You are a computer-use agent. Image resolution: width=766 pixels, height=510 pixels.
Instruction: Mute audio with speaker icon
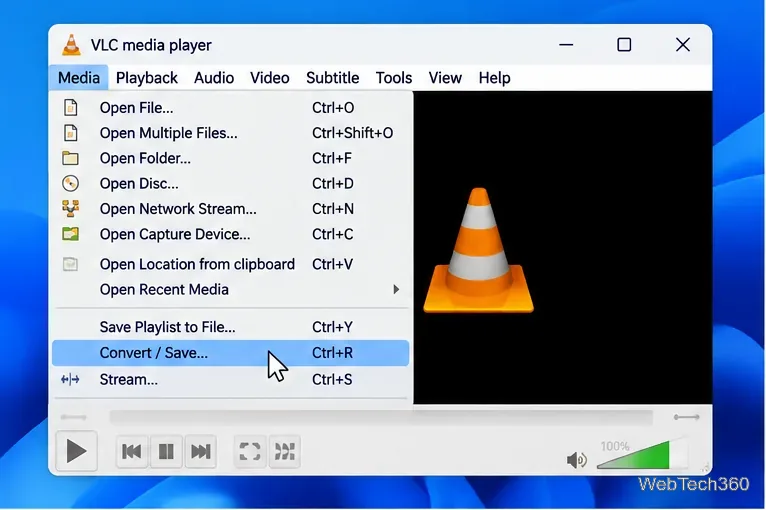point(576,460)
